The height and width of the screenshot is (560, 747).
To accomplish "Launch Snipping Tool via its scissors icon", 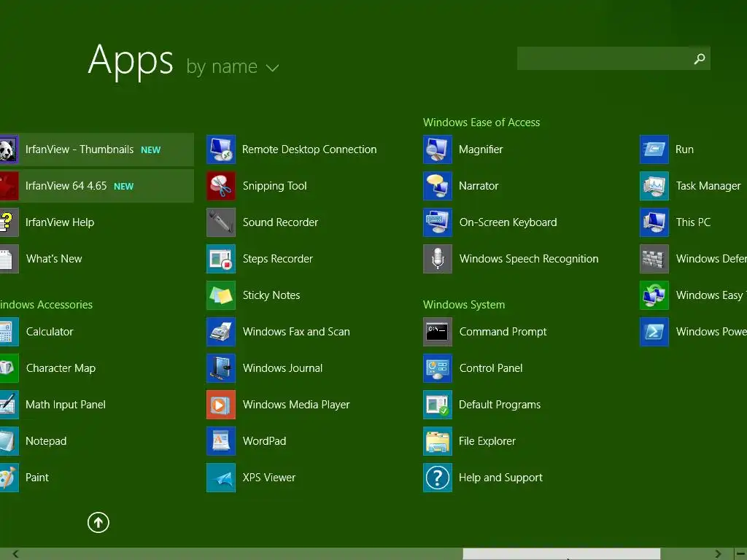I will click(220, 186).
